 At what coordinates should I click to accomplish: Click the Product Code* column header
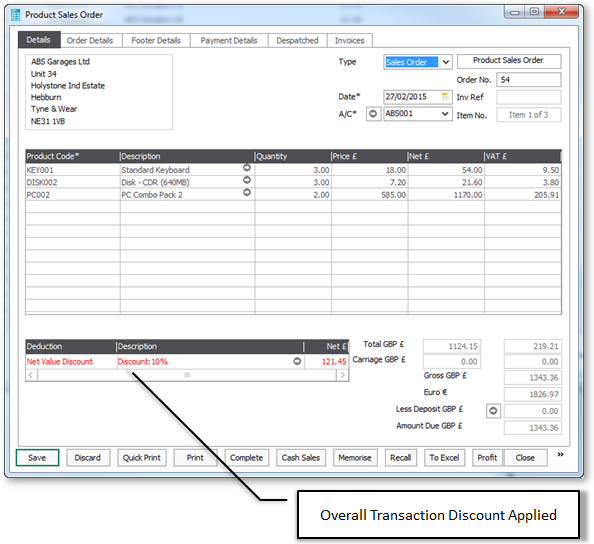coord(72,156)
